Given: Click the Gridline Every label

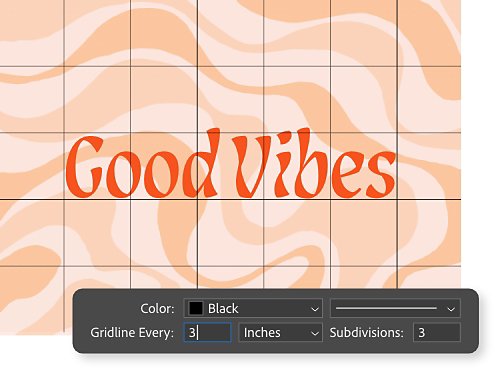Looking at the screenshot, I should point(132,333).
